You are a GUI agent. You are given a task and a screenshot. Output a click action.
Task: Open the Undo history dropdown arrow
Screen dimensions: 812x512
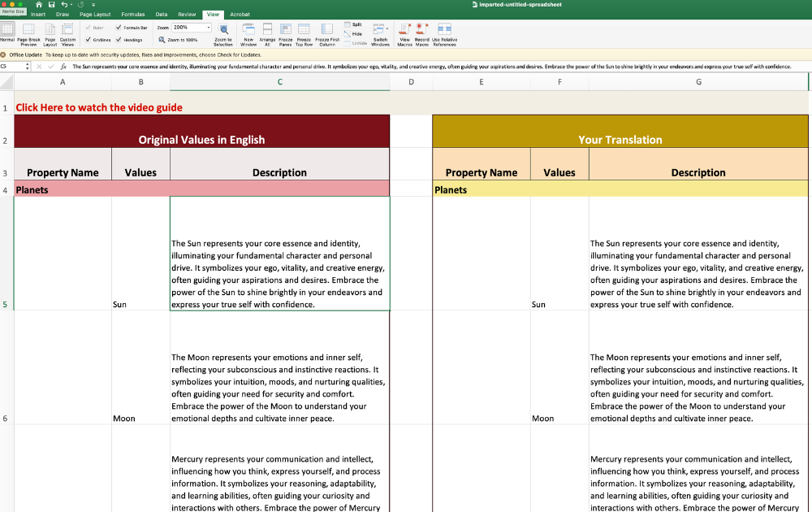point(71,5)
